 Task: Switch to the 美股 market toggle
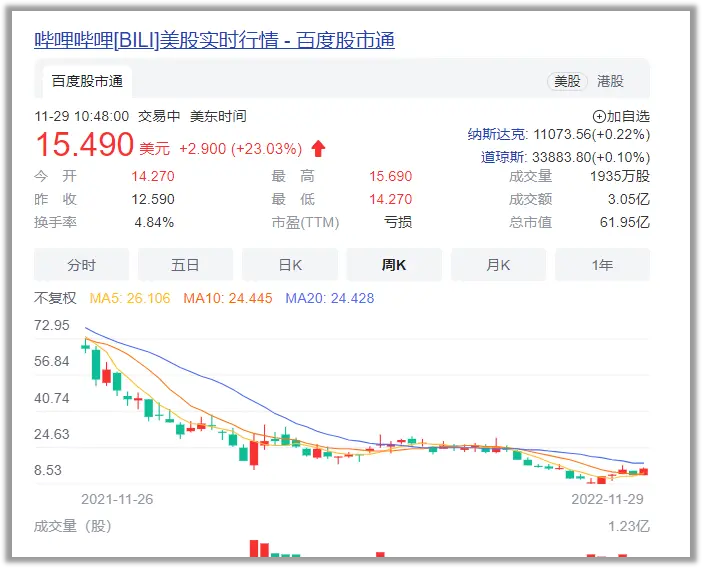[567, 81]
